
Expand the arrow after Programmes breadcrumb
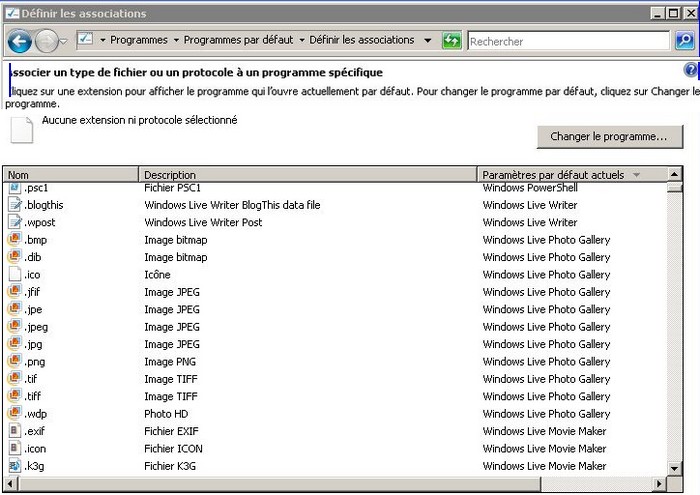[176, 40]
